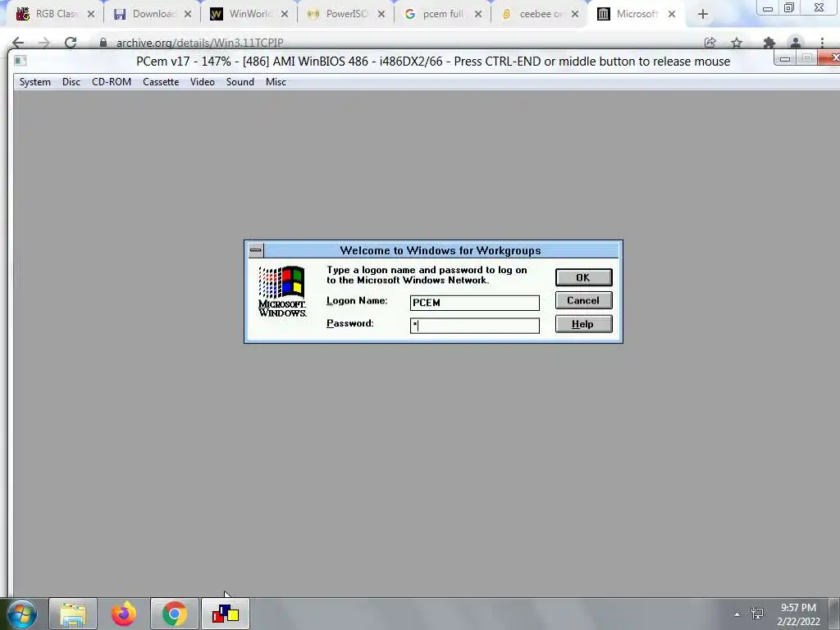Image resolution: width=840 pixels, height=630 pixels.
Task: Switch to the PowerISO browser tab
Action: pyautogui.click(x=345, y=14)
